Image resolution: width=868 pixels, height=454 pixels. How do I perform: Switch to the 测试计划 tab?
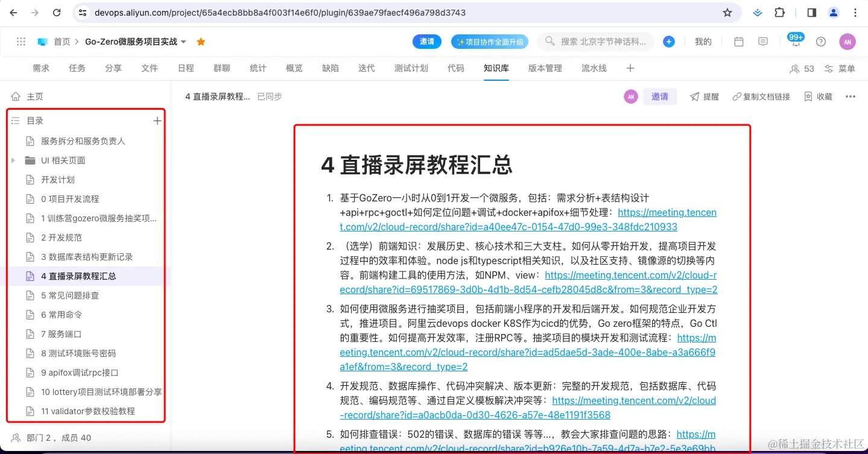tap(411, 68)
